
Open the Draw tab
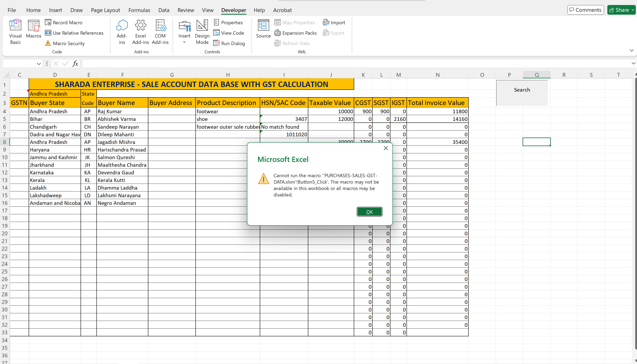pyautogui.click(x=76, y=10)
